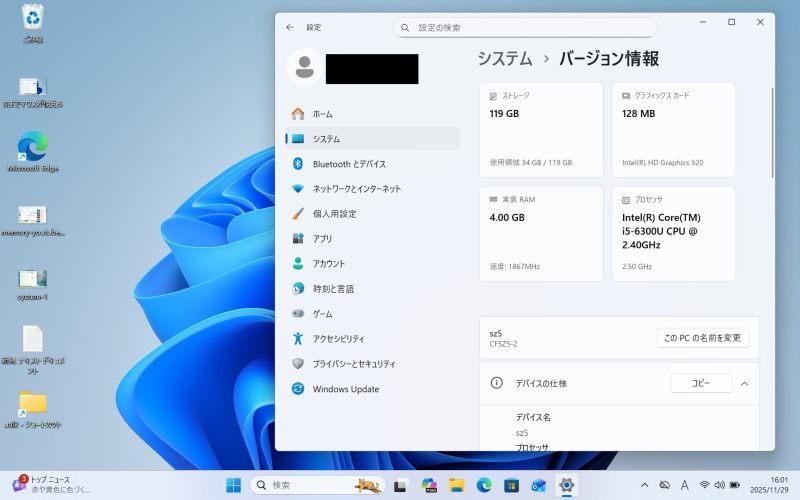Click the battery tray icon
Screen dimensions: 800x500
coord(735,485)
